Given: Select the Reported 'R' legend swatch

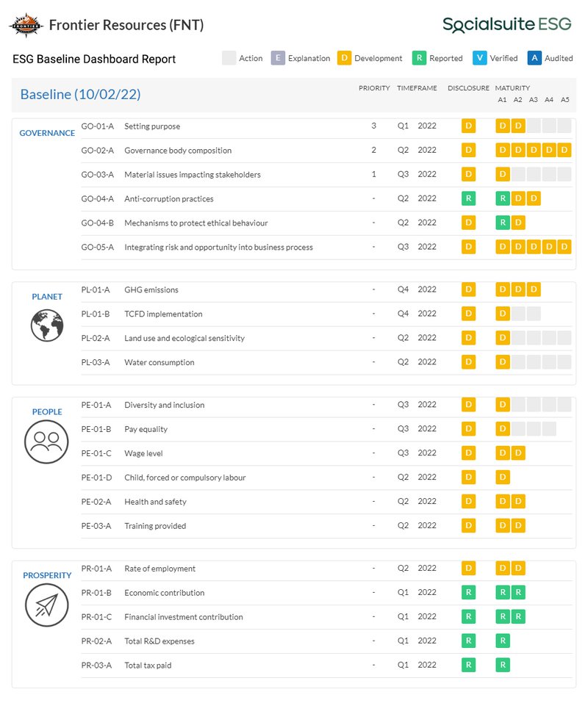Looking at the screenshot, I should (x=419, y=58).
